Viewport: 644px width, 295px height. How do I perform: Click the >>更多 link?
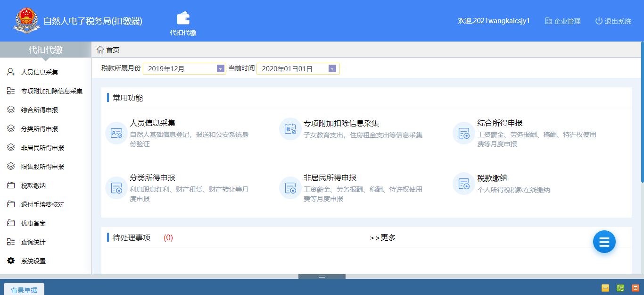pyautogui.click(x=383, y=238)
